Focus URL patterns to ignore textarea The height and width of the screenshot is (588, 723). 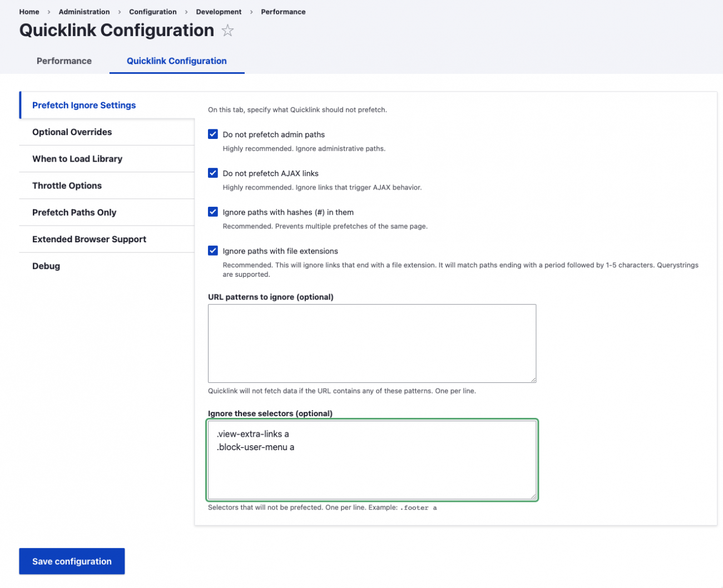[372, 343]
